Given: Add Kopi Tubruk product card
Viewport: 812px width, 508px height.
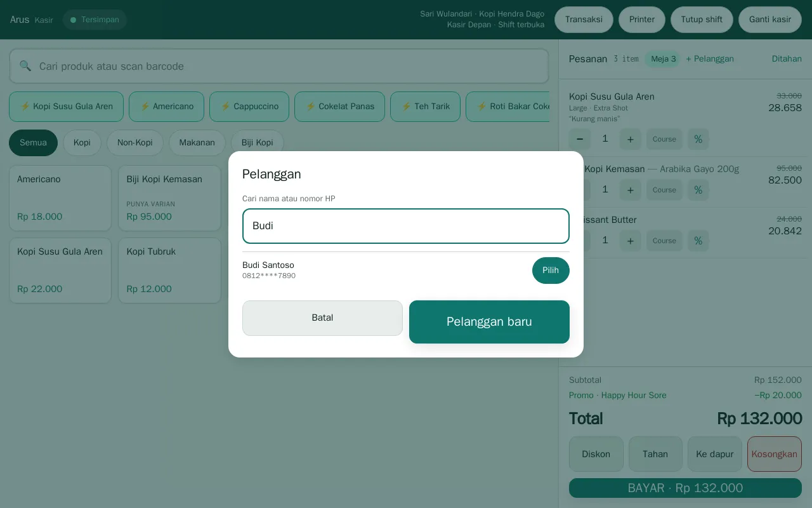Looking at the screenshot, I should (169, 271).
